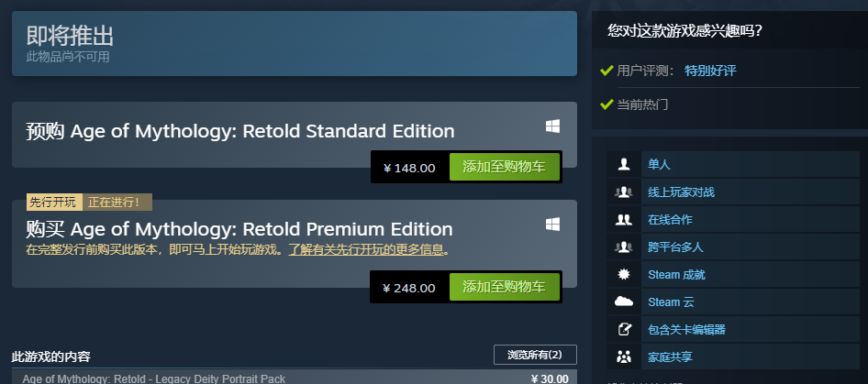
Task: Click the Steam Achievements star icon
Action: tap(624, 274)
